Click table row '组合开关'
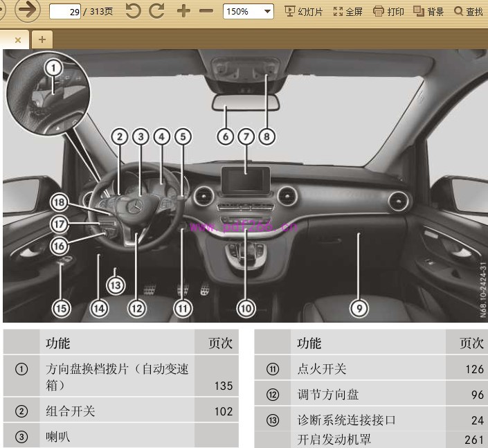Viewport: 488px width, 448px height. pyautogui.click(x=120, y=411)
